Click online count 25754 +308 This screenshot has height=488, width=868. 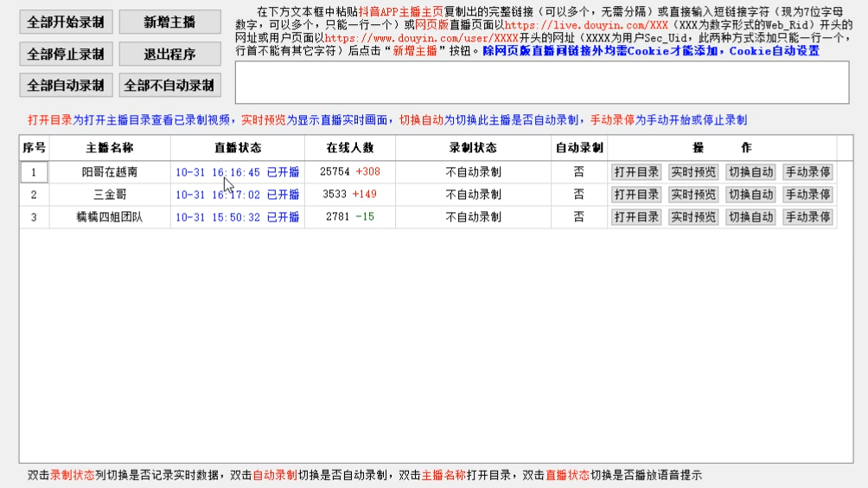(350, 171)
